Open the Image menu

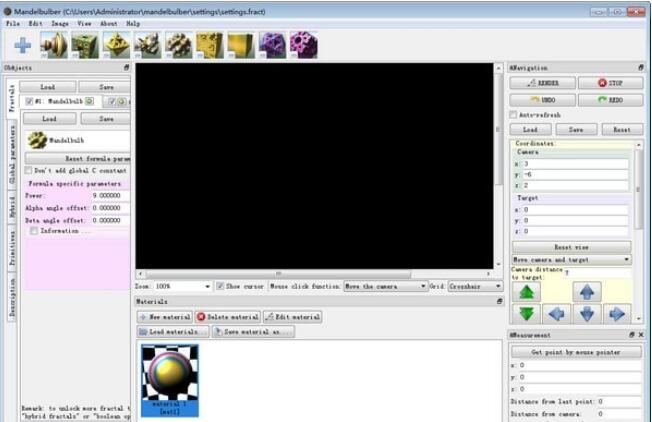click(x=60, y=23)
